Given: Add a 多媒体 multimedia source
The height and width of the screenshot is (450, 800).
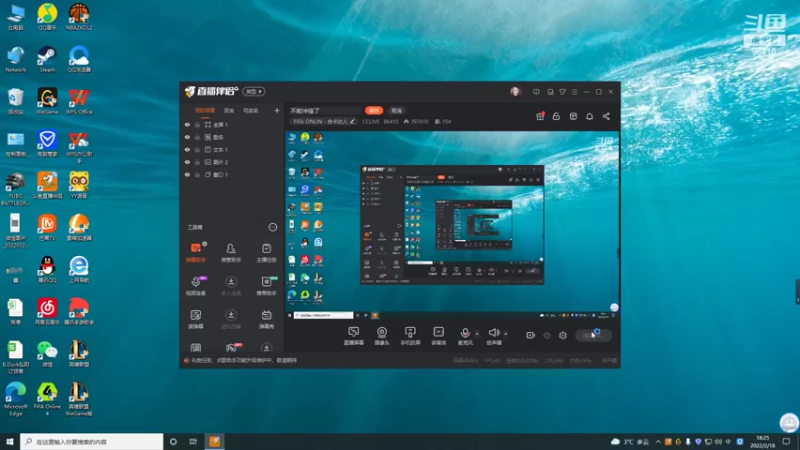Looking at the screenshot, I should 438,336.
